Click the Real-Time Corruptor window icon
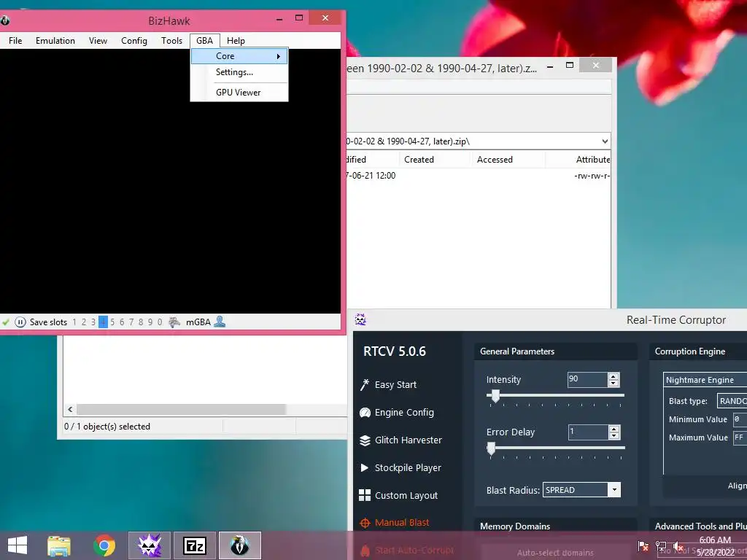 (360, 319)
